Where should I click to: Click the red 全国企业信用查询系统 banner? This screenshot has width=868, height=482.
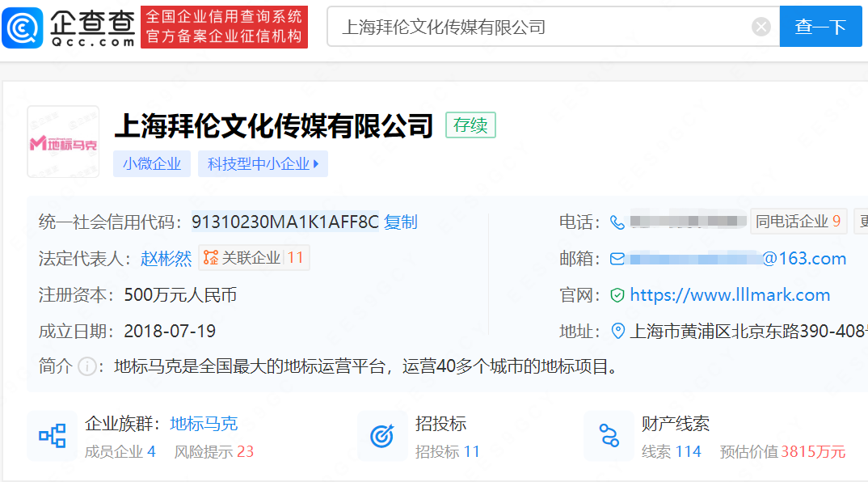pos(224,27)
